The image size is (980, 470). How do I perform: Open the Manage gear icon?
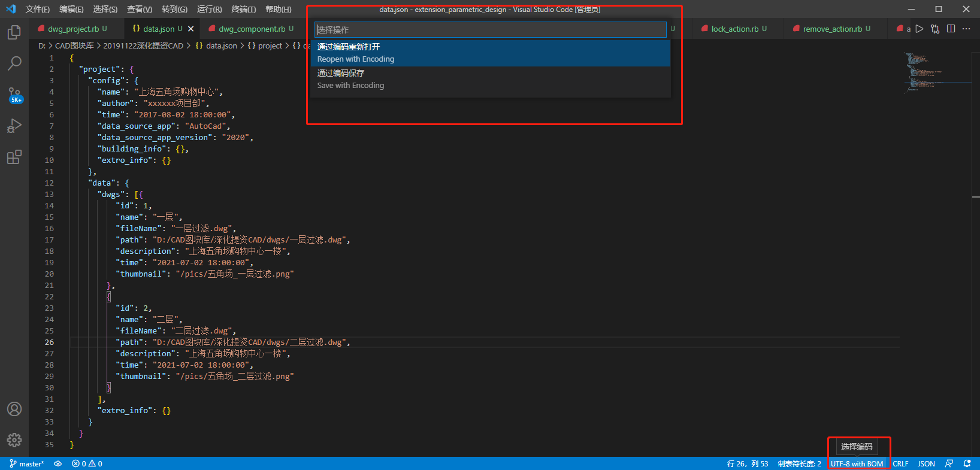click(14, 440)
